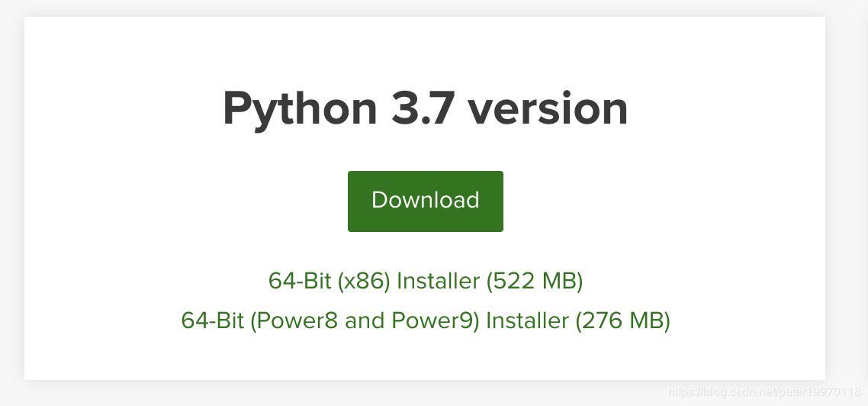This screenshot has height=406, width=868.
Task: Click "64-Bit" in the x86 installer link
Action: tap(300, 282)
